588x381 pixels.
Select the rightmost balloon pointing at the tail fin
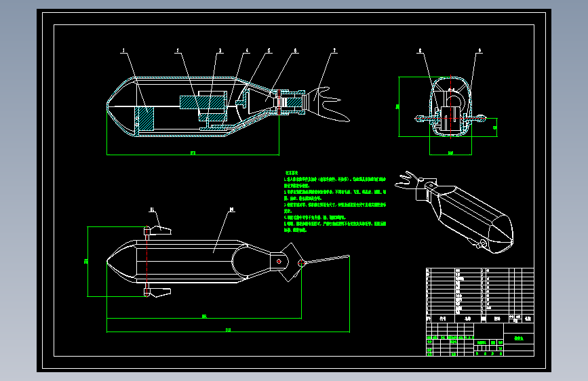click(x=334, y=50)
